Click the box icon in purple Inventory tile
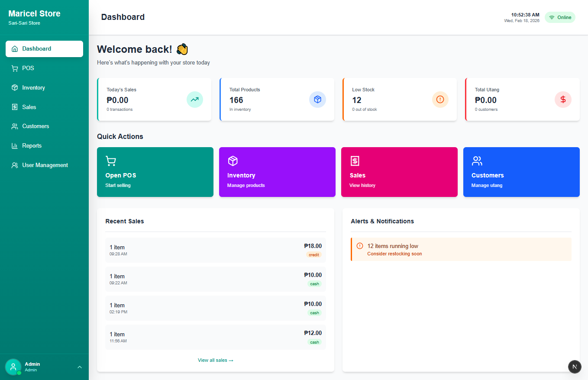 click(233, 161)
